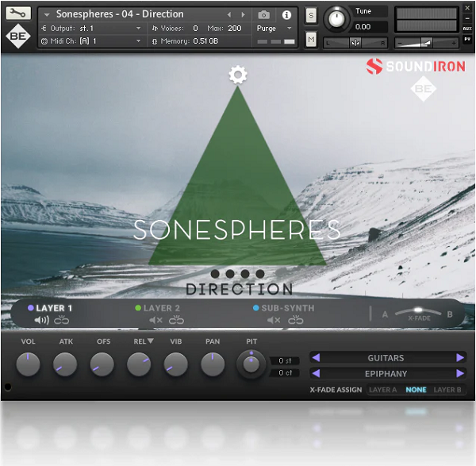Assign X-Fade to LAYER B

click(x=447, y=390)
